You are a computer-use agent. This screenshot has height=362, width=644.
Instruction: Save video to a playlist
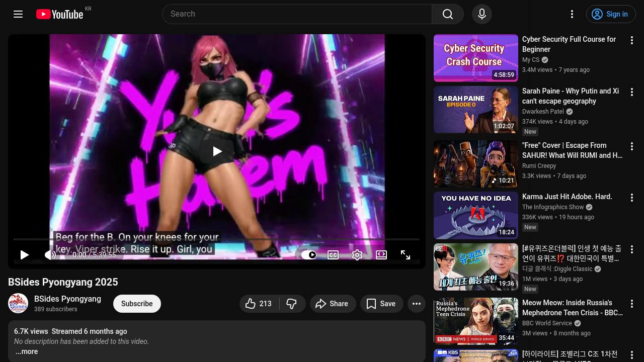(x=381, y=304)
